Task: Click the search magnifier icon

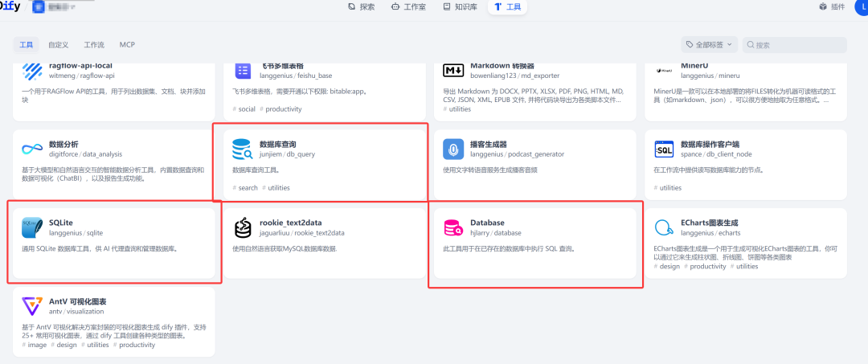Action: [x=751, y=45]
